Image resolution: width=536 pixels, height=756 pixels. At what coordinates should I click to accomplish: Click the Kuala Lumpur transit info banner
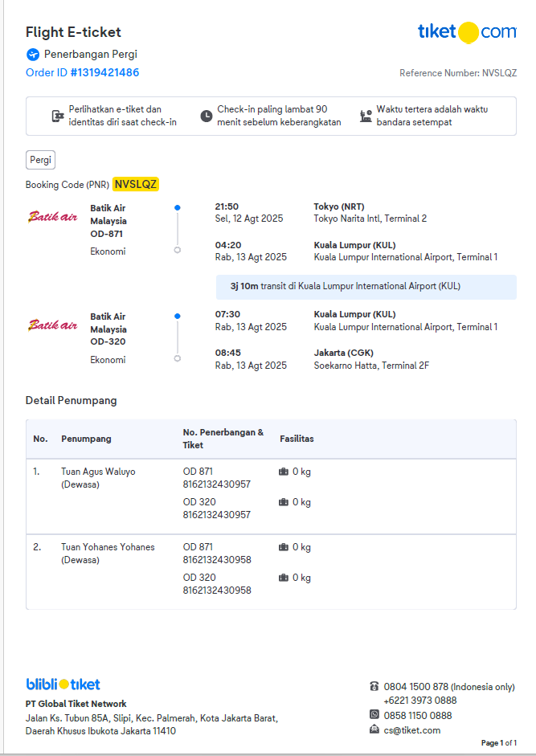pyautogui.click(x=366, y=286)
